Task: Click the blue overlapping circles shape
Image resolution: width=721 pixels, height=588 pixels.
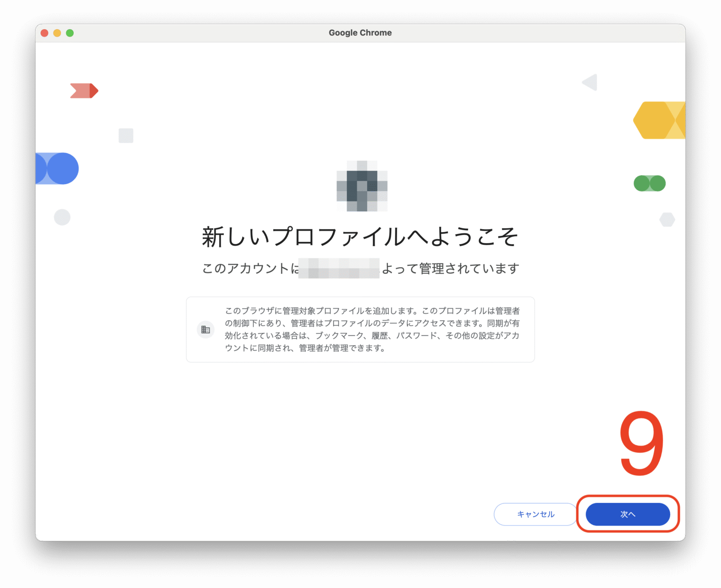Action: coord(57,169)
